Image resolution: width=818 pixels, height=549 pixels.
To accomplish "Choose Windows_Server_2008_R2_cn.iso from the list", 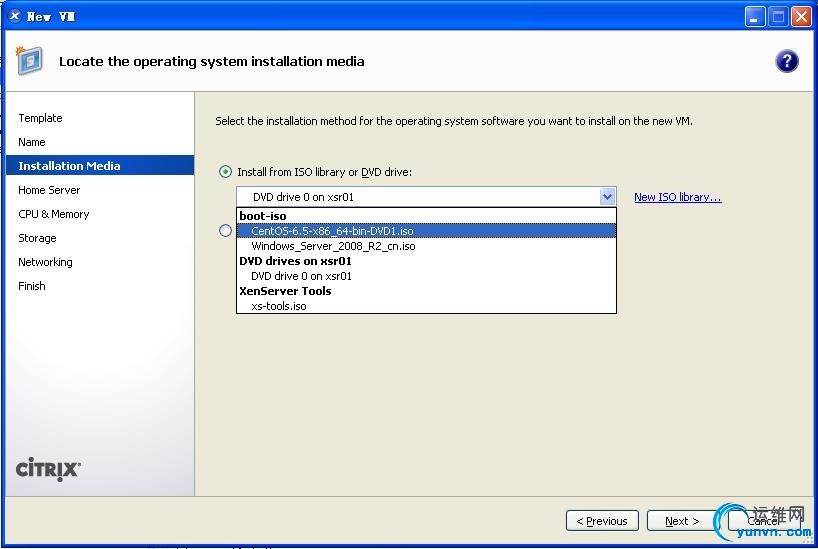I will [x=426, y=246].
